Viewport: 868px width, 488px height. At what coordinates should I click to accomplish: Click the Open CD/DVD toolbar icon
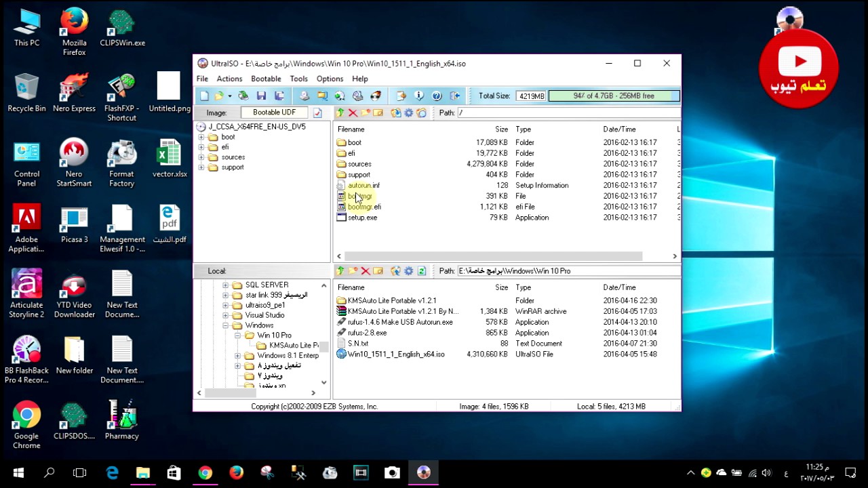click(x=243, y=96)
